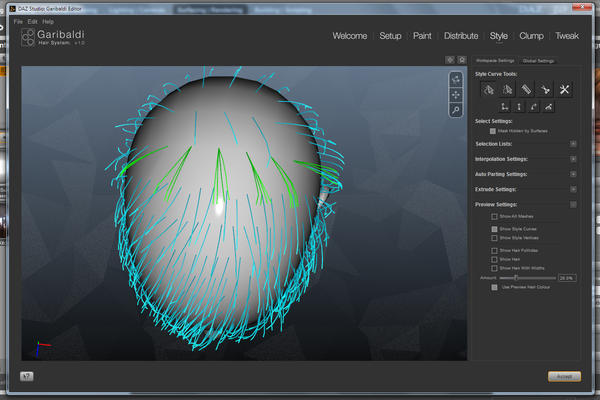This screenshot has height=400, width=600.
Task: Open the Help menu
Action: point(48,22)
